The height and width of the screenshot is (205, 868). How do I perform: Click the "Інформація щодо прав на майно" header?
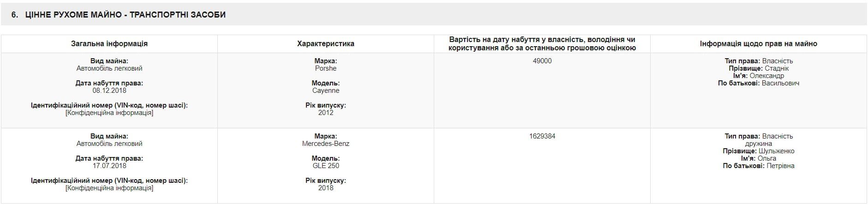point(758,44)
